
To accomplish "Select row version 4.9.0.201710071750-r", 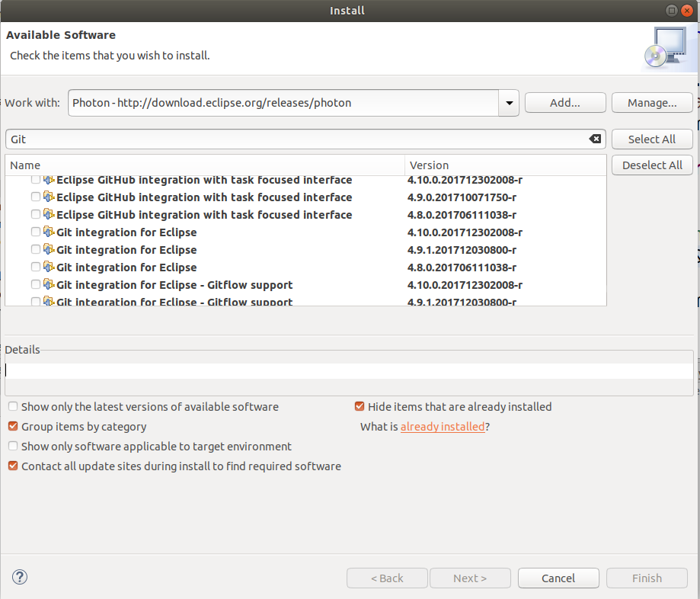I will (462, 197).
